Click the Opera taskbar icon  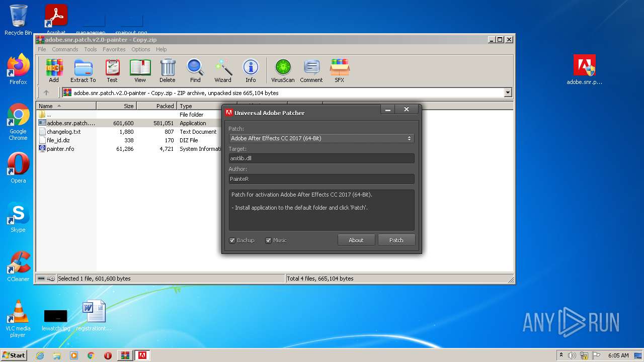pos(108,355)
